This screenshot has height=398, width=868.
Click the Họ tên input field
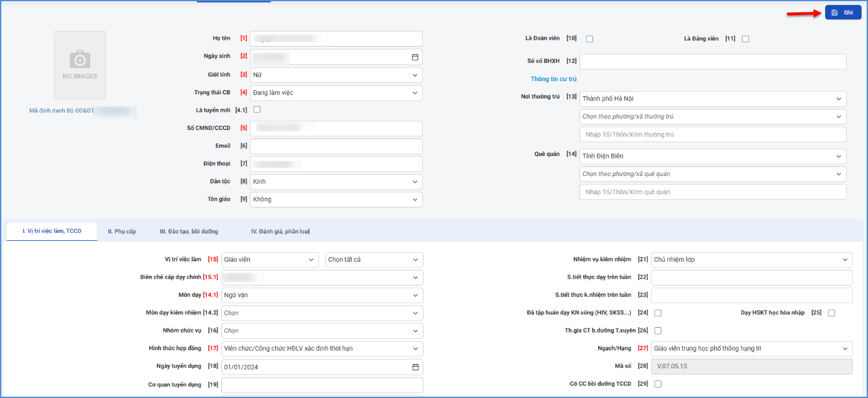pyautogui.click(x=336, y=39)
